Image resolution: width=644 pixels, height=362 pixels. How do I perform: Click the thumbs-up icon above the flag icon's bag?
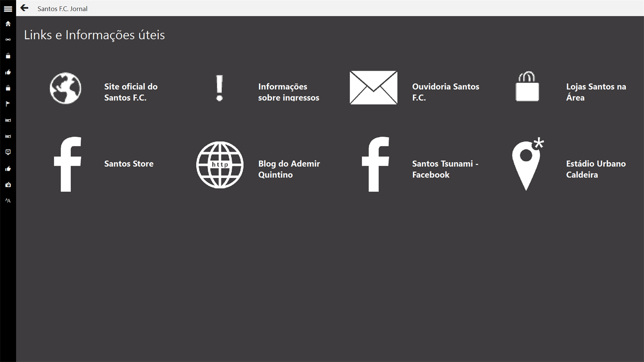click(x=8, y=72)
